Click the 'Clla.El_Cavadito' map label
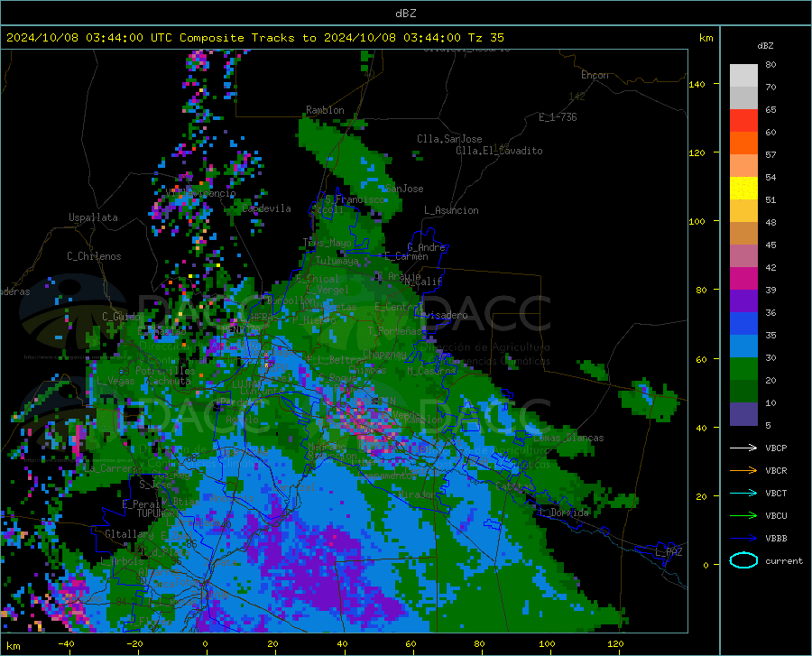The height and width of the screenshot is (656, 812). click(499, 151)
